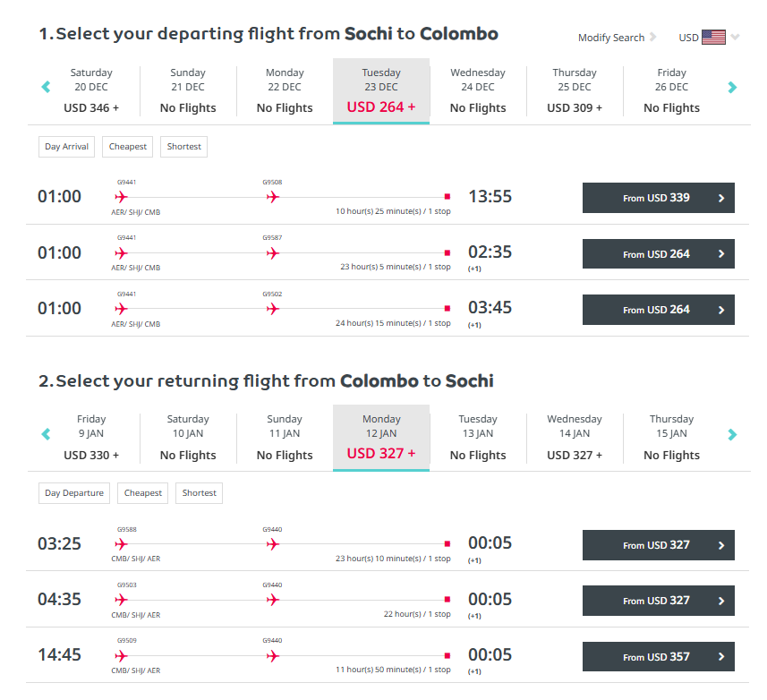The image size is (767, 700).
Task: Show later departing dates with right arrow
Action: (732, 87)
